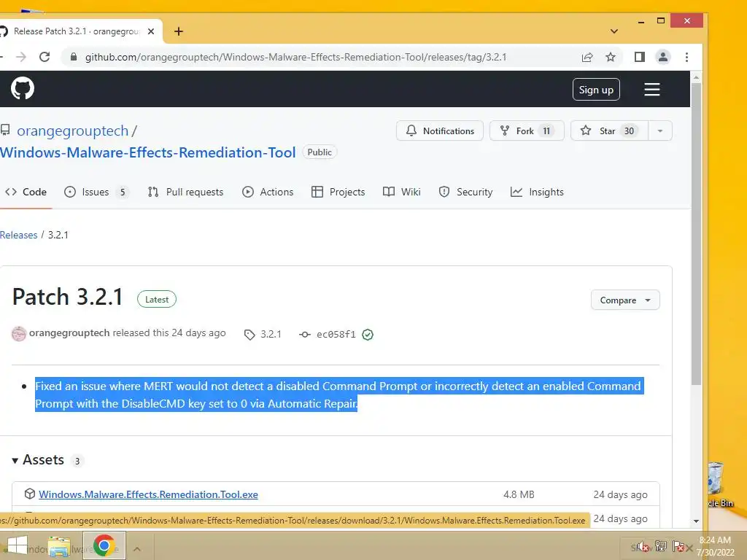Screen dimensions: 747x560
Task: Switch to the Code tab
Action: click(26, 192)
